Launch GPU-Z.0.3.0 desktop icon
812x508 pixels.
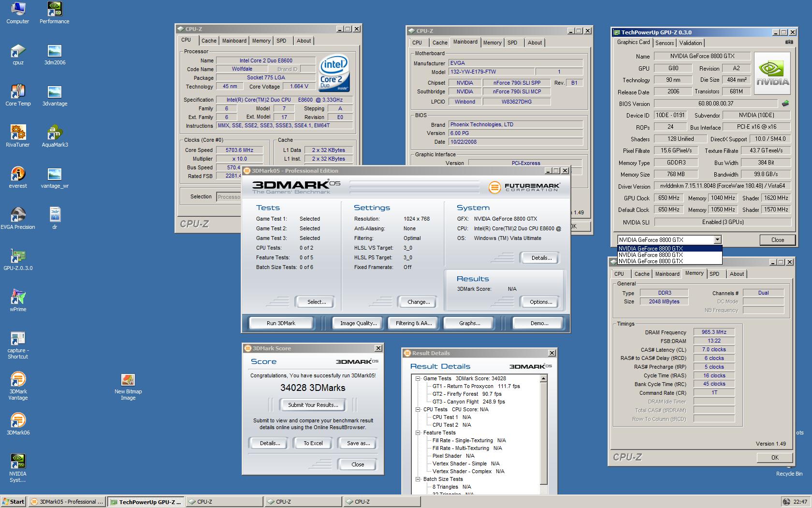(x=18, y=260)
